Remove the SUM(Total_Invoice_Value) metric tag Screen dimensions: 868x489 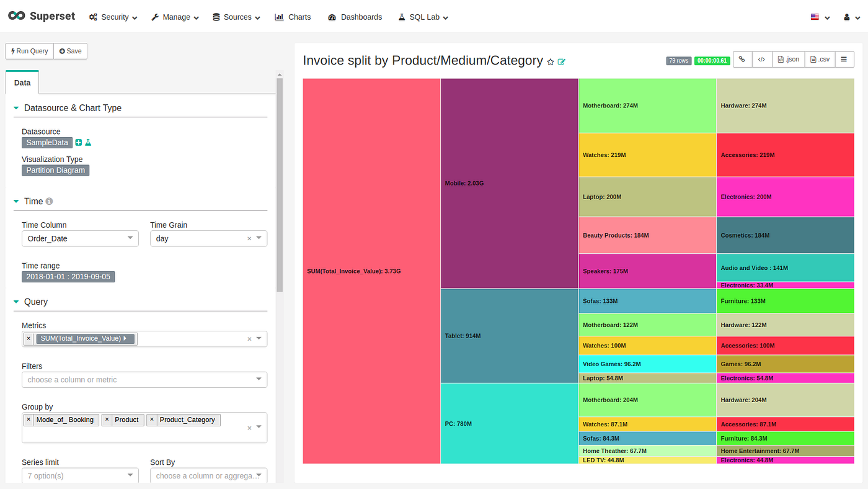pyautogui.click(x=29, y=338)
